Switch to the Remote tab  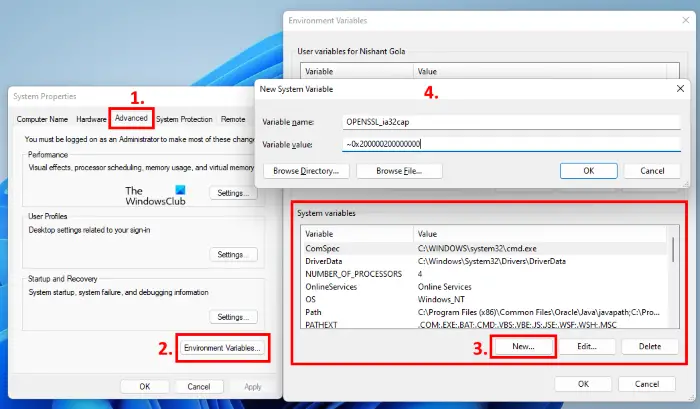[x=233, y=119]
